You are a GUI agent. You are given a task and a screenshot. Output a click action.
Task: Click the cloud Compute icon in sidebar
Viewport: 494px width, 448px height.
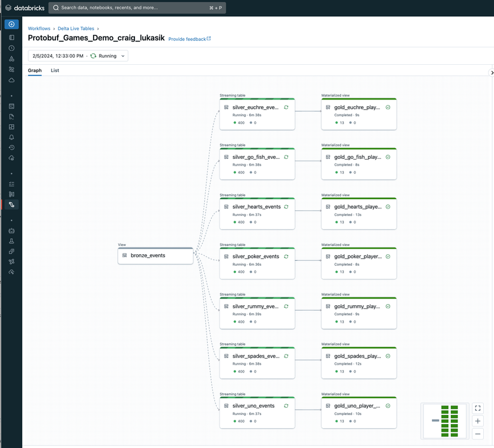click(11, 80)
